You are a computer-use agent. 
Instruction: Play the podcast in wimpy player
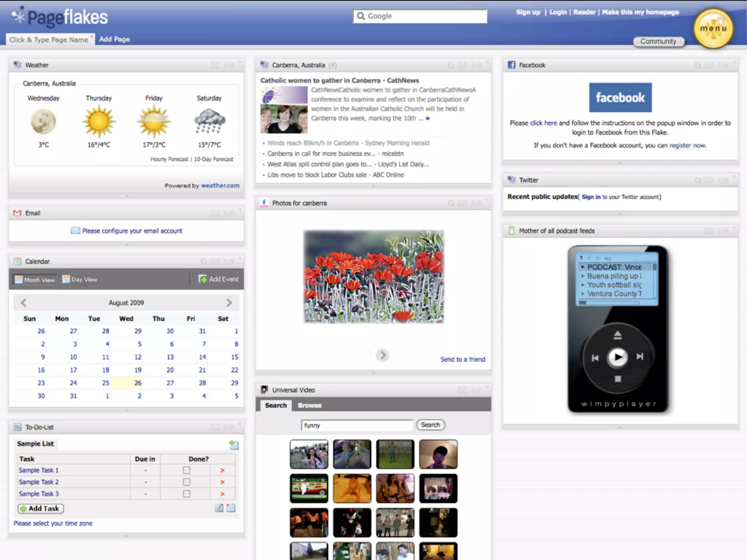point(617,357)
